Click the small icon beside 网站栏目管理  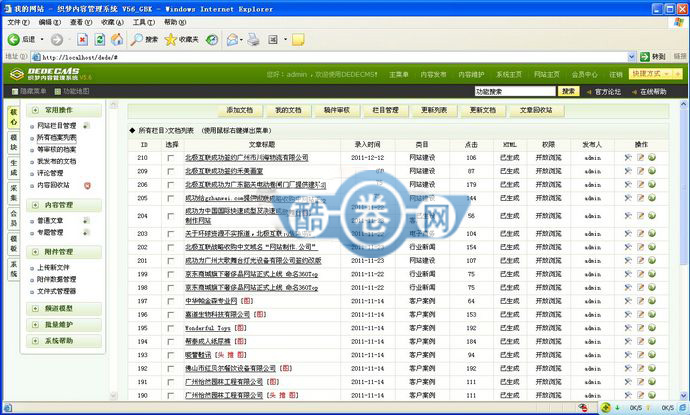(86, 125)
